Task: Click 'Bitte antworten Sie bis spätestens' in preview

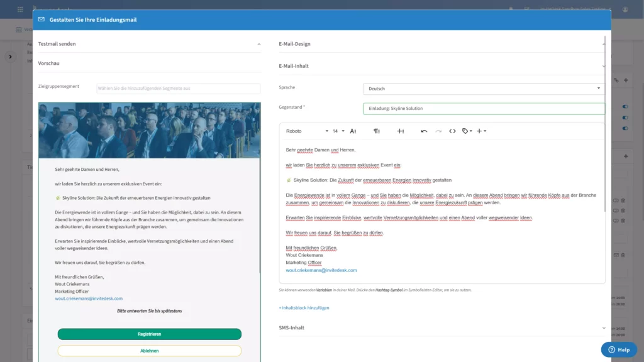Action: point(150,310)
